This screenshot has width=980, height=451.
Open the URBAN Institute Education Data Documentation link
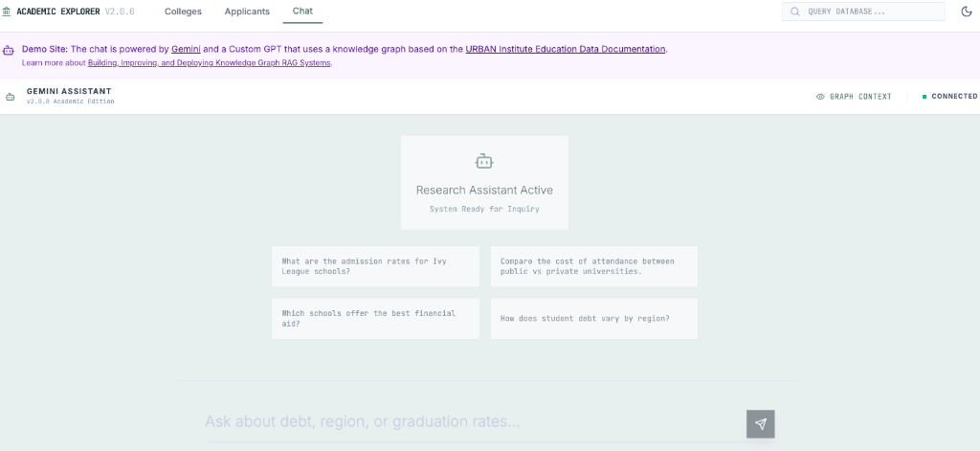565,49
